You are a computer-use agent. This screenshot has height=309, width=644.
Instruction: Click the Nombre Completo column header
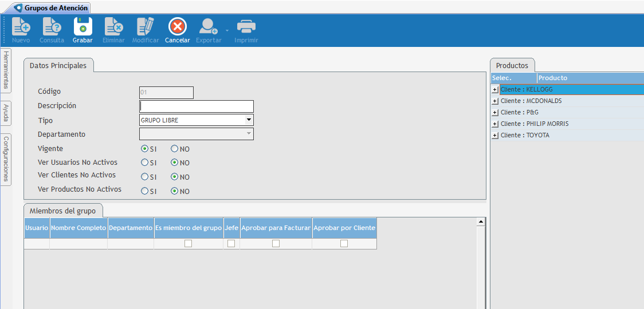pos(78,228)
